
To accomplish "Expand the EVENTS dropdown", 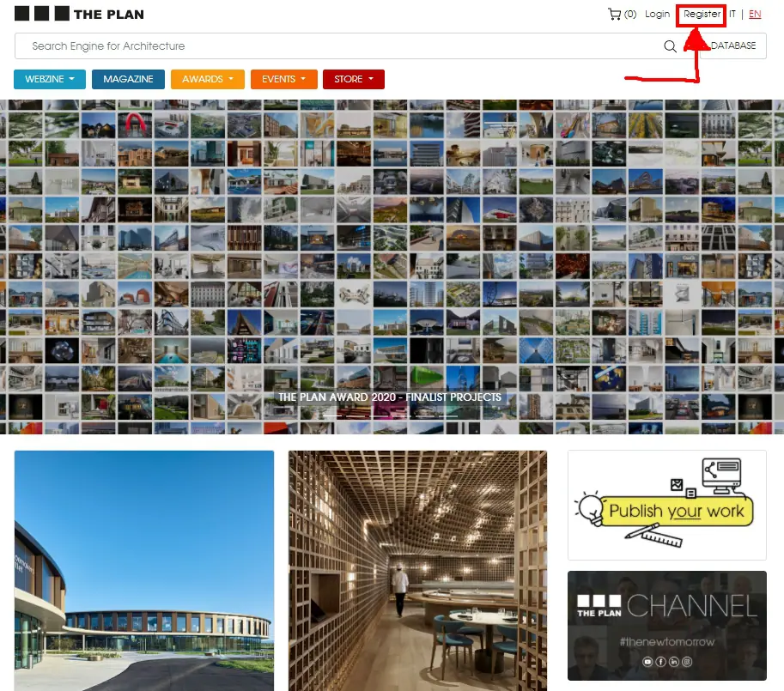I will (x=284, y=79).
